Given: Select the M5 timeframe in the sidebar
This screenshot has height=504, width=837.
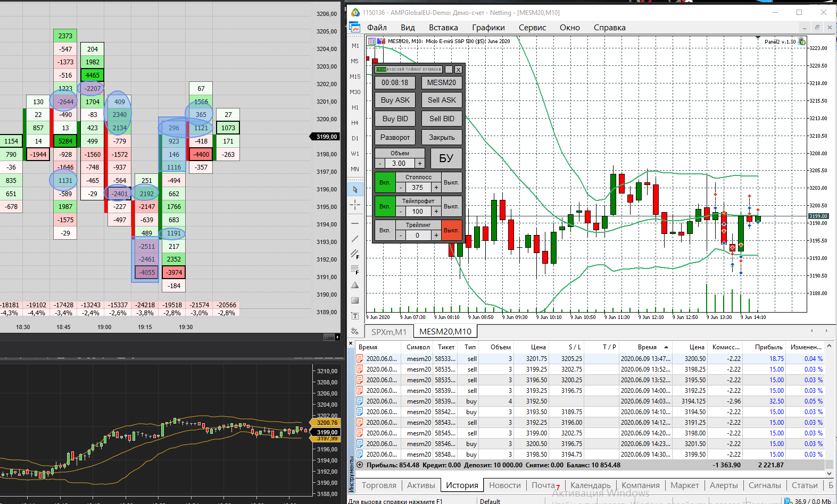Looking at the screenshot, I should tap(355, 61).
